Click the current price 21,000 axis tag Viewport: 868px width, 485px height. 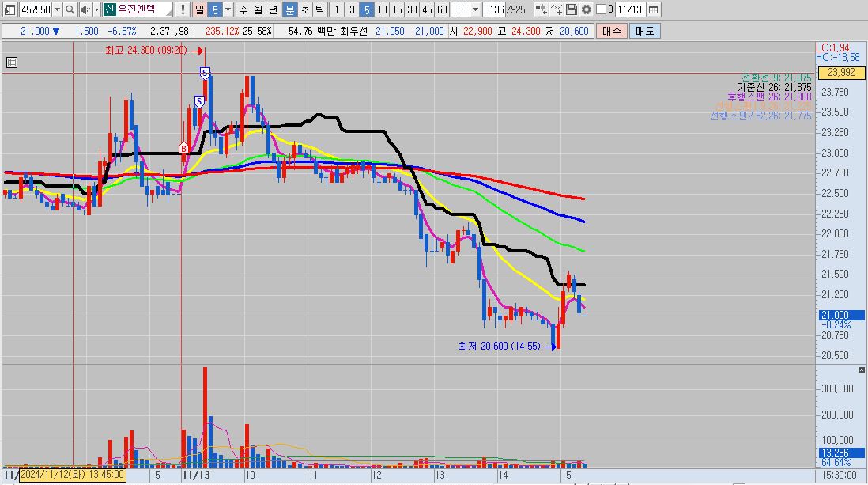[x=841, y=315]
